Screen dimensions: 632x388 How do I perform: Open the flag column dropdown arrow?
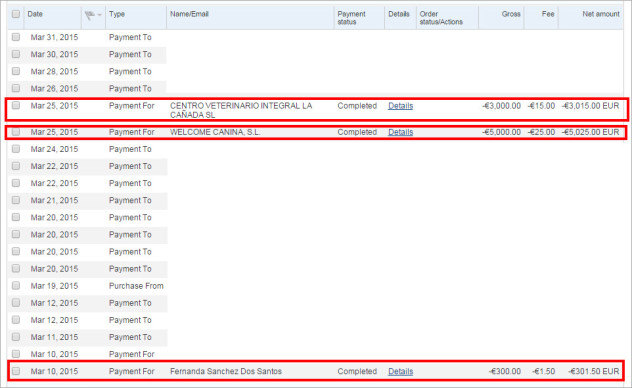[x=100, y=15]
